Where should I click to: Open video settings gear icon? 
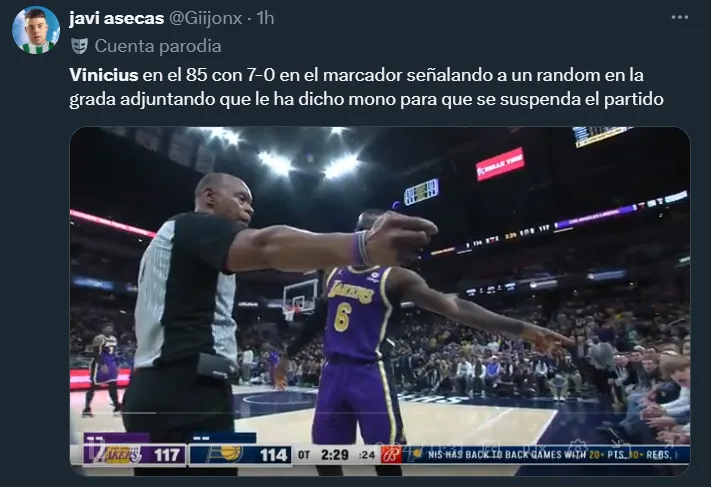(579, 447)
